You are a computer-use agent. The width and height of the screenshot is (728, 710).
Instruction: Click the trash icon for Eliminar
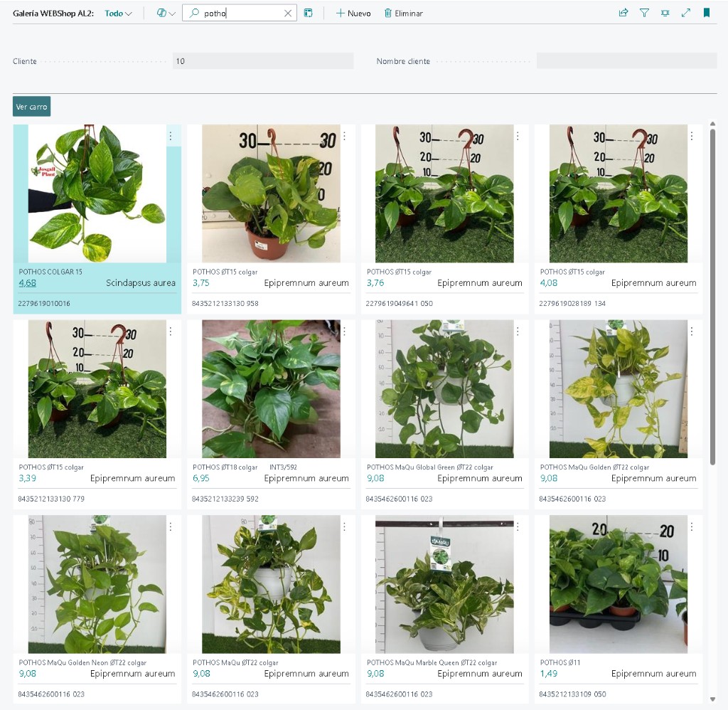387,13
